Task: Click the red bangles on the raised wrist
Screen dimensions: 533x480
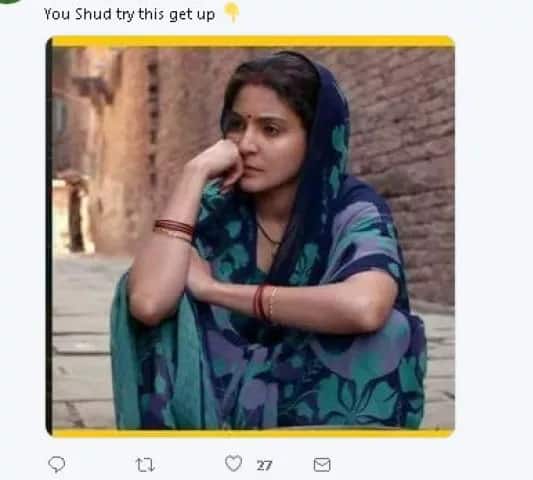Action: point(174,229)
